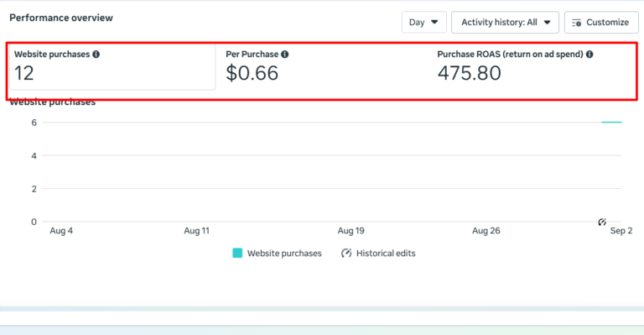Click the teal data line on chart
The width and height of the screenshot is (644, 335).
611,122
